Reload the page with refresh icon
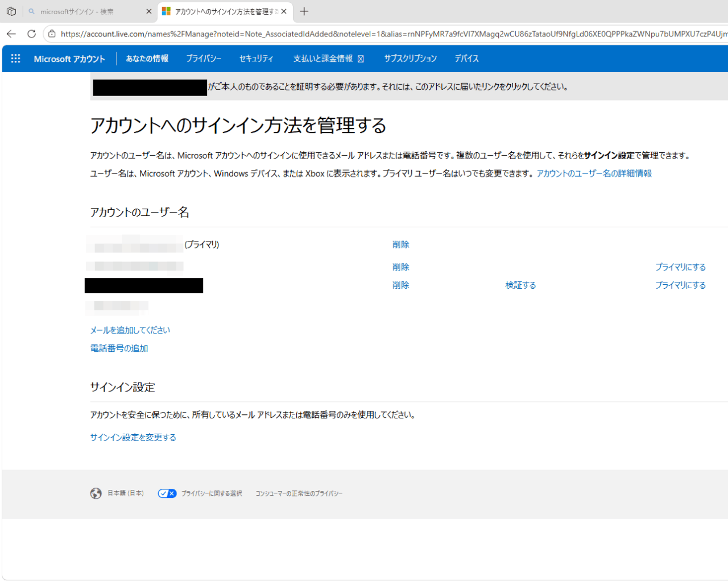The image size is (728, 582). click(x=32, y=34)
